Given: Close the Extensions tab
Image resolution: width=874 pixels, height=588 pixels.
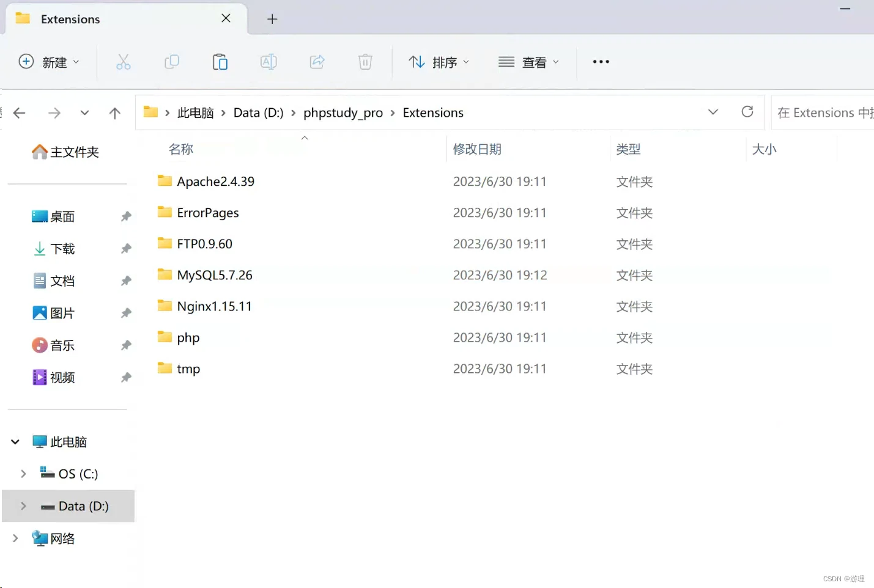Looking at the screenshot, I should coord(226,18).
